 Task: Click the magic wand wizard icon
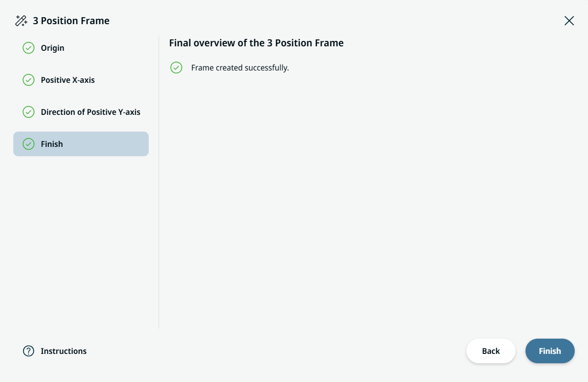pyautogui.click(x=21, y=21)
